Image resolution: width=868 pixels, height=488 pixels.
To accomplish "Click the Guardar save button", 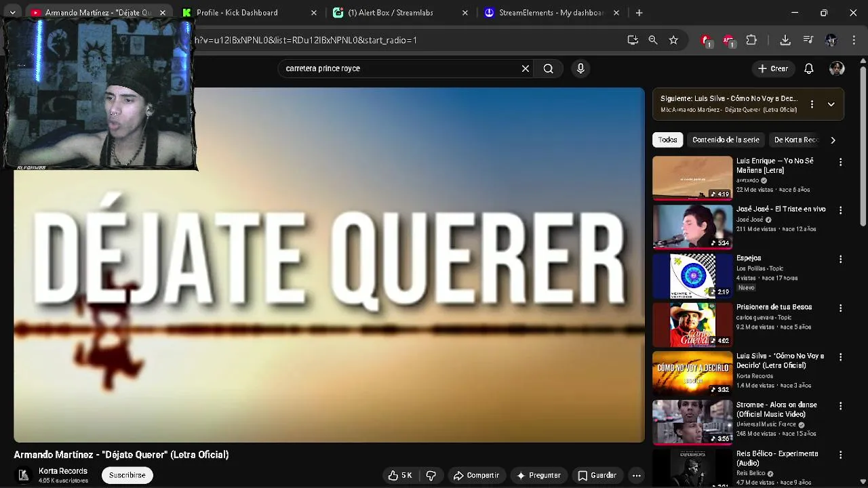I will pyautogui.click(x=597, y=475).
